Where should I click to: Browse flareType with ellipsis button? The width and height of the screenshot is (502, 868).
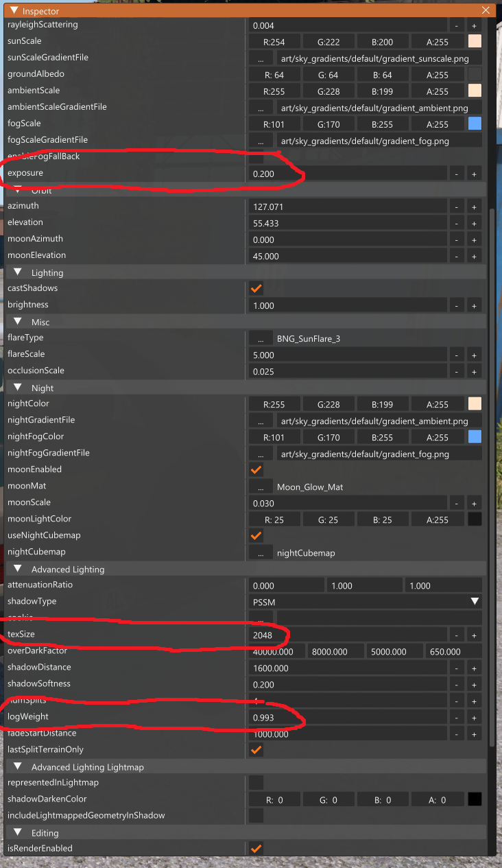coord(261,338)
